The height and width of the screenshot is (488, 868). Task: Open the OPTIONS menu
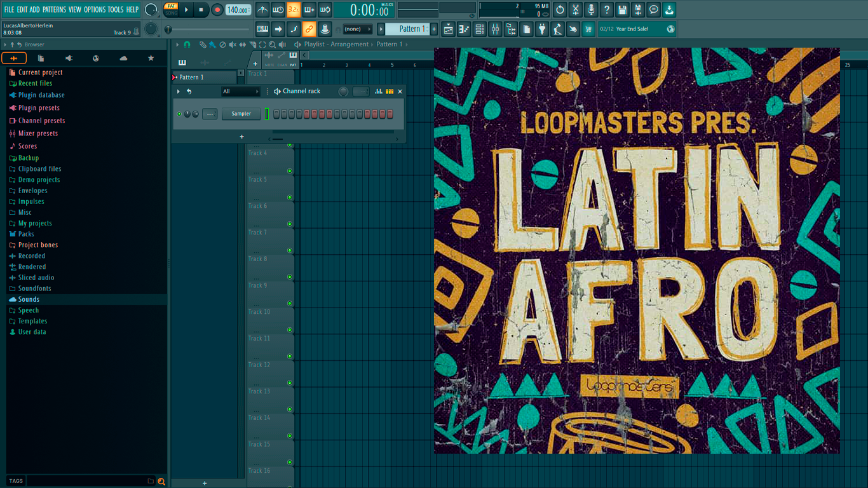tap(95, 10)
